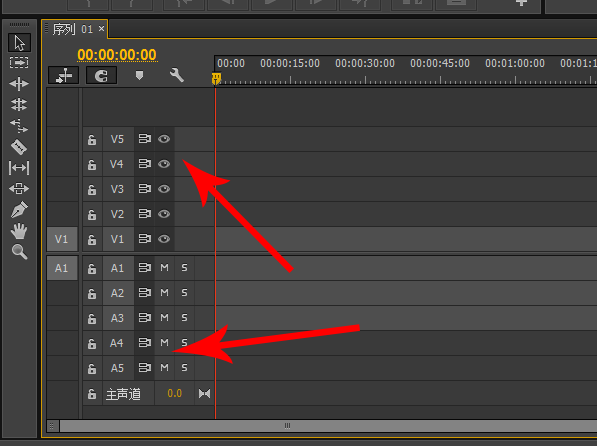Viewport: 597px width, 446px height.
Task: Select the Slip tool
Action: pyautogui.click(x=19, y=168)
